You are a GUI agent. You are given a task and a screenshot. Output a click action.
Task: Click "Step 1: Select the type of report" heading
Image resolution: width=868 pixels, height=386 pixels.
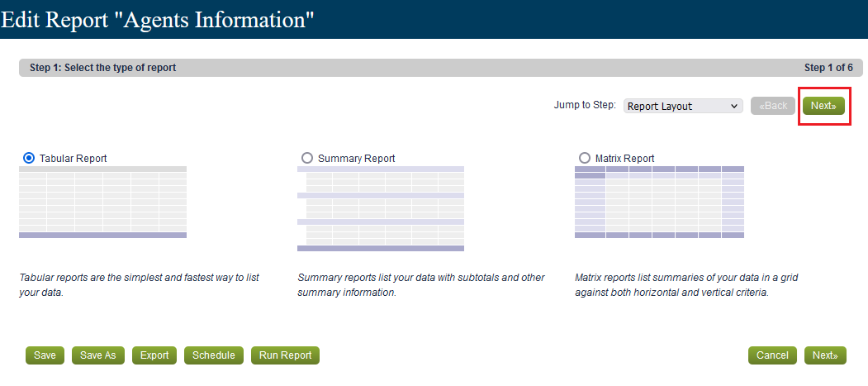(x=103, y=68)
